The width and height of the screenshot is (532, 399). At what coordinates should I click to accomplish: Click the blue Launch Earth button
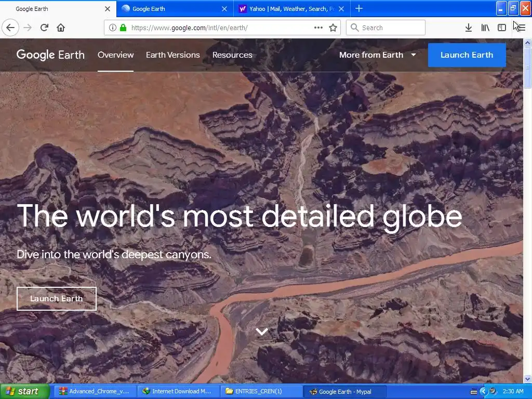click(x=467, y=55)
